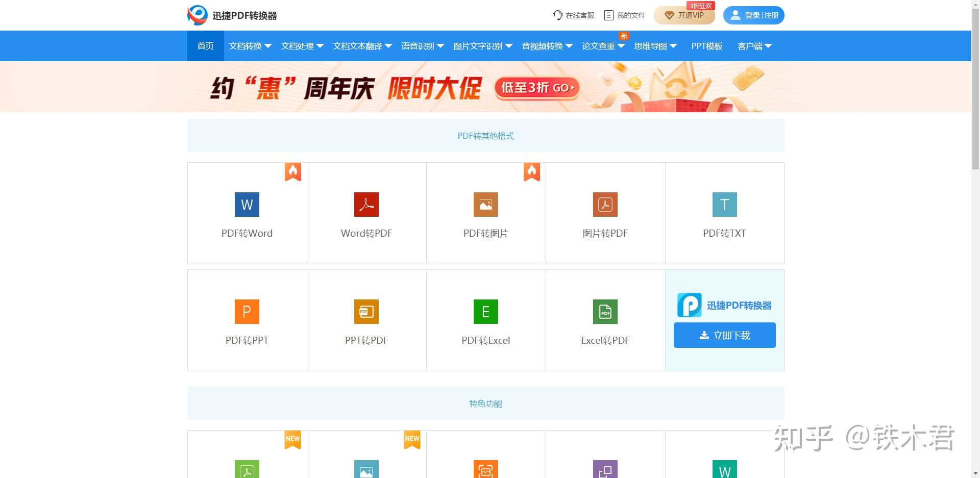This screenshot has height=478, width=980.
Task: Open the PPT转PDF slide icon
Action: point(366,312)
